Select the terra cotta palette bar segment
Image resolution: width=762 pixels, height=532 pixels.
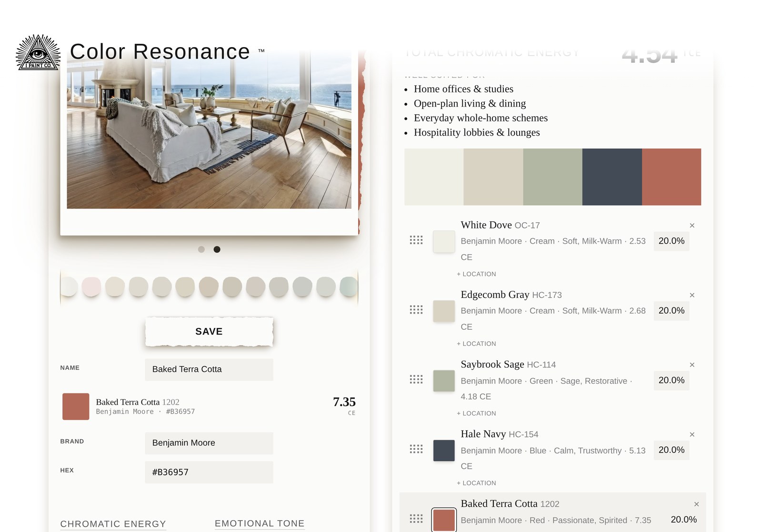pyautogui.click(x=672, y=177)
